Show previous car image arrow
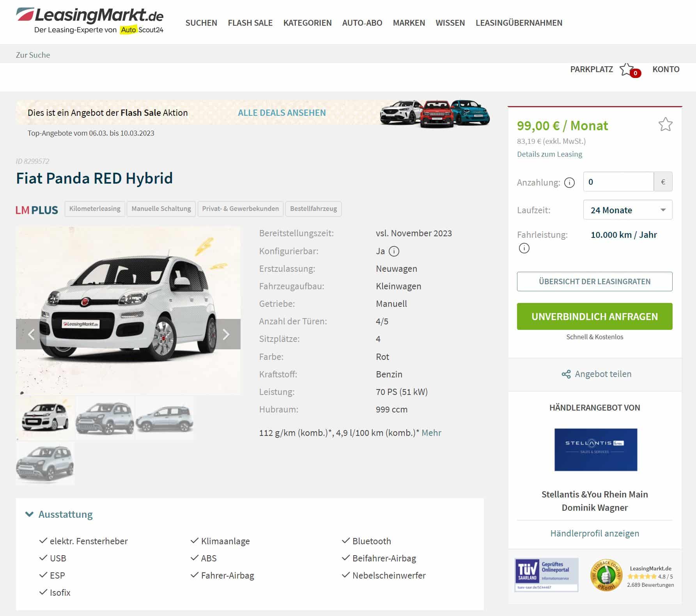 coord(31,334)
